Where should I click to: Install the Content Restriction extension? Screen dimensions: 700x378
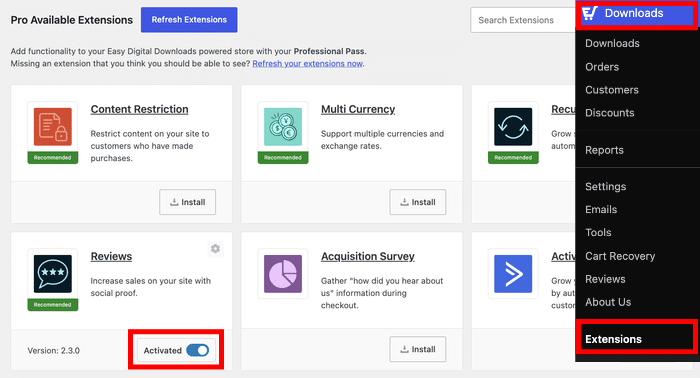[188, 202]
